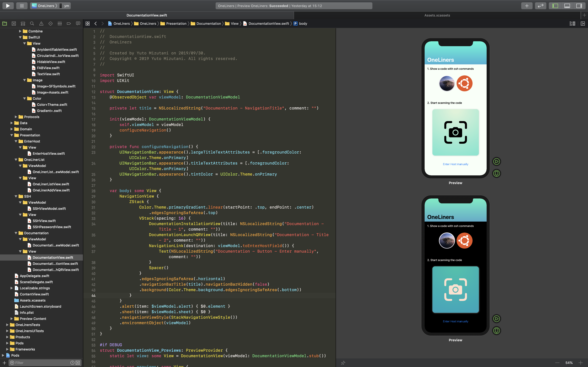Viewport: 588px width, 367px height.
Task: Run the OneLiners app with the Play button
Action: coord(8,6)
